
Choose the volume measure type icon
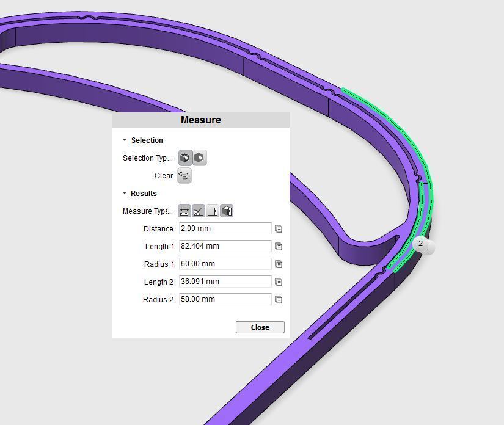tap(227, 211)
